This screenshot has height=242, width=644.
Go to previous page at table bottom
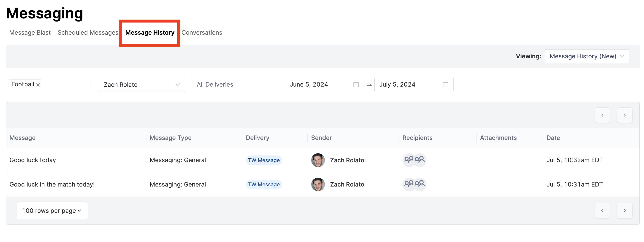[x=602, y=210]
